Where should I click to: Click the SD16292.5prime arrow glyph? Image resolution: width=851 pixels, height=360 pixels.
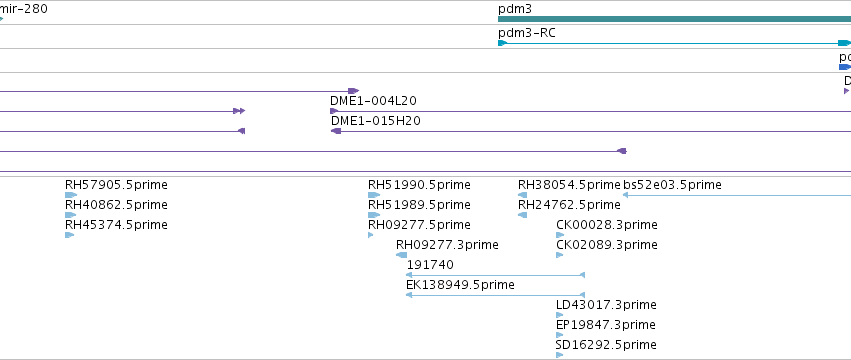[560, 355]
